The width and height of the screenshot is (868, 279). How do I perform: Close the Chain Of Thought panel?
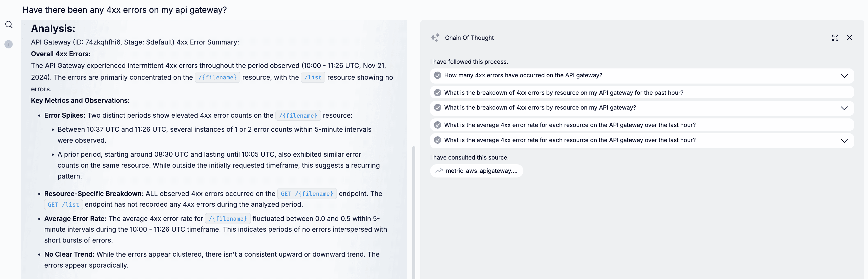pos(849,38)
